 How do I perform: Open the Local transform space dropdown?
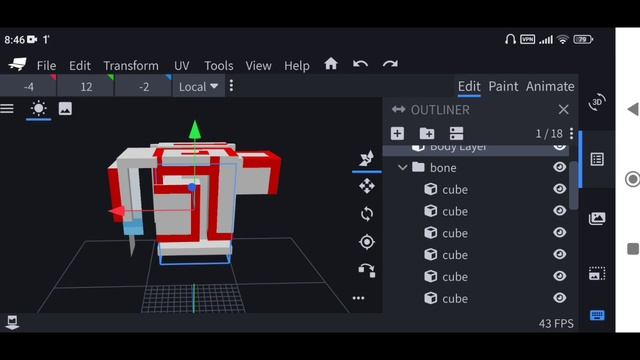(198, 87)
